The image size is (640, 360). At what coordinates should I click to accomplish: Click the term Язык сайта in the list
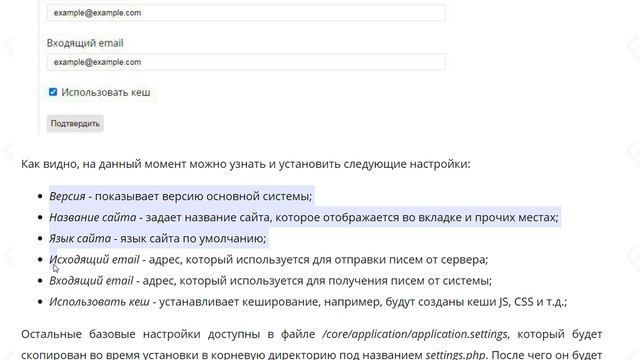click(x=80, y=238)
